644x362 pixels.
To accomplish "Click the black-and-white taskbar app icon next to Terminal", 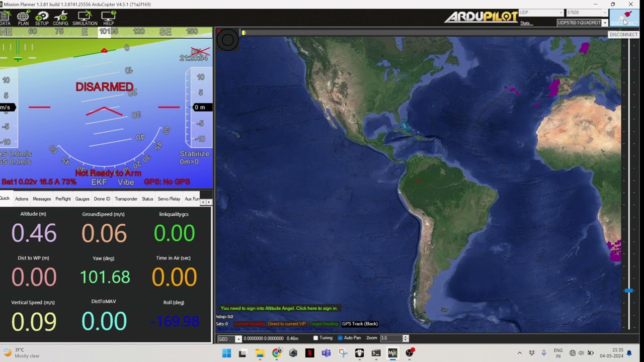I will (359, 353).
